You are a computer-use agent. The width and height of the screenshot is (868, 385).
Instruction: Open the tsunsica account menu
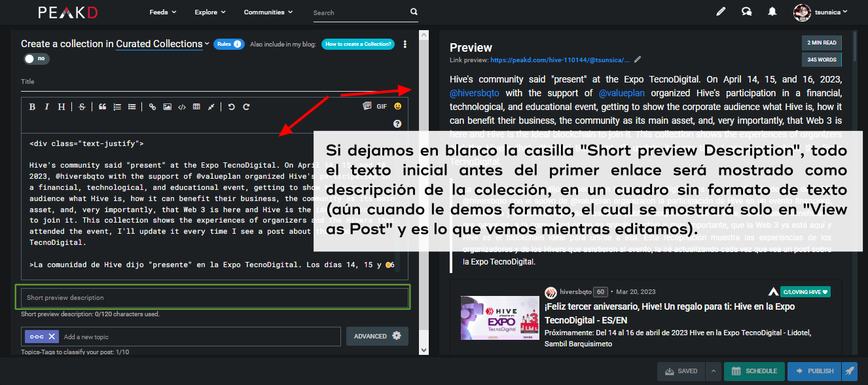(821, 11)
